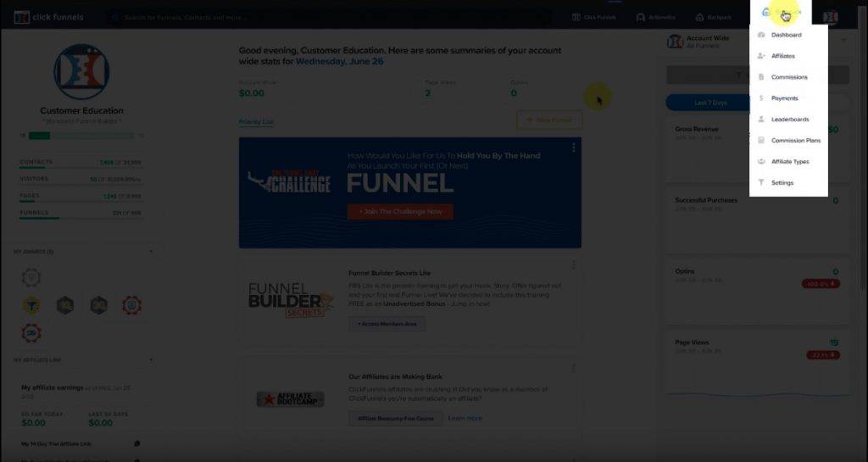Click the Customer Education profile avatar
This screenshot has width=868, height=462.
tap(81, 72)
